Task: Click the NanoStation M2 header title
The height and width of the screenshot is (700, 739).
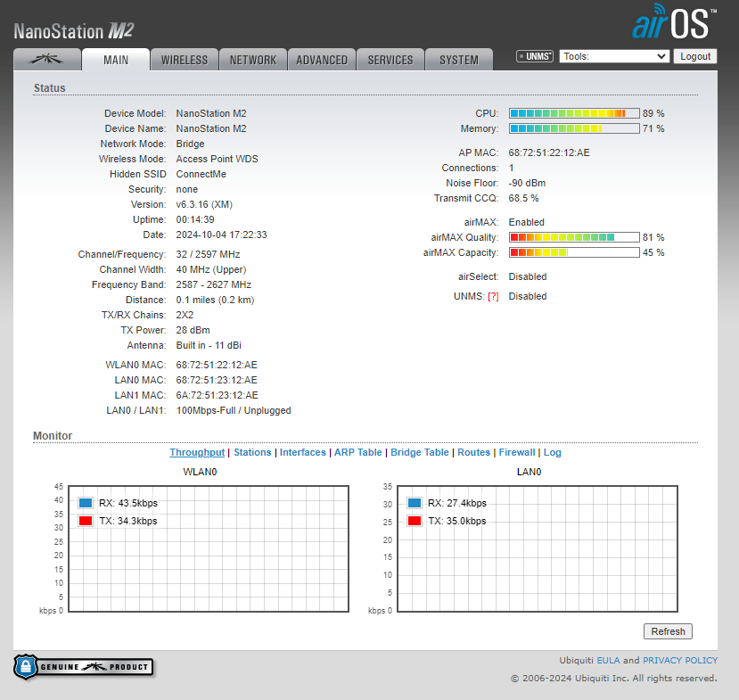Action: pos(74,31)
